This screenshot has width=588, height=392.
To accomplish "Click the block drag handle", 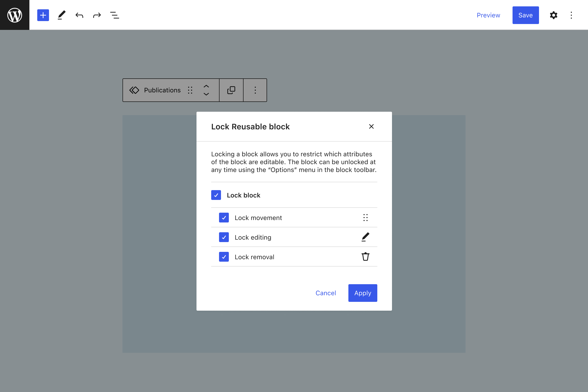I will tap(190, 90).
